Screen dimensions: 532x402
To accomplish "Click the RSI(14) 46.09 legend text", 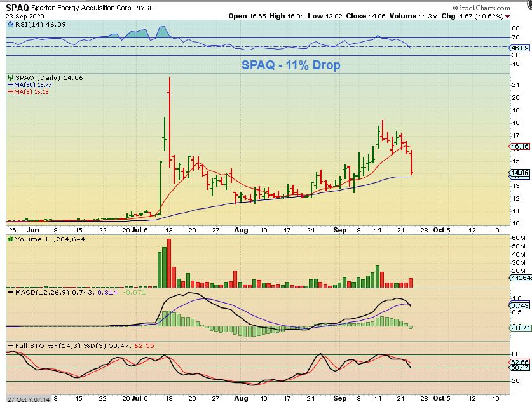I will (x=39, y=24).
